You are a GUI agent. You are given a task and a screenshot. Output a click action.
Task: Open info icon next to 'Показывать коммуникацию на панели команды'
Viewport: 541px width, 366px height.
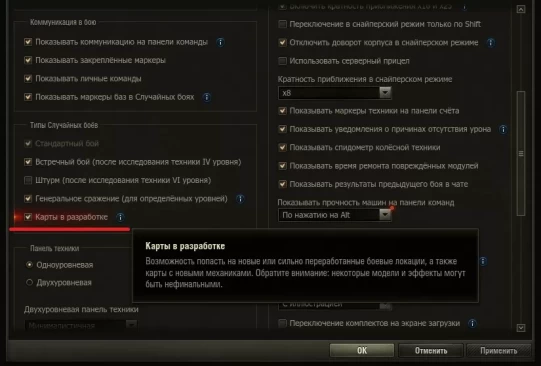pyautogui.click(x=220, y=42)
